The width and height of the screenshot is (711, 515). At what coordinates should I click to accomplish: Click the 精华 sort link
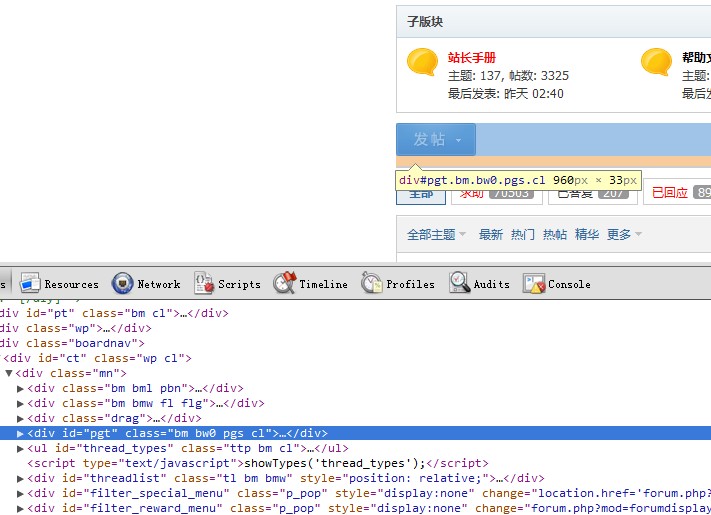coord(587,234)
